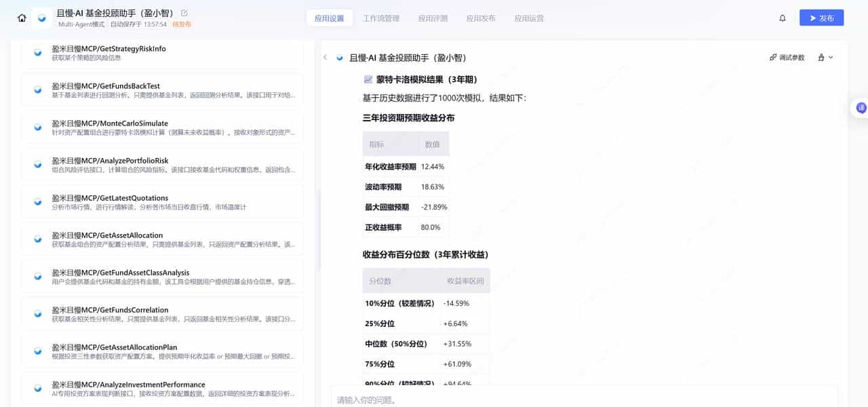
Task: Click the home icon in the top left corner
Action: pos(22,17)
